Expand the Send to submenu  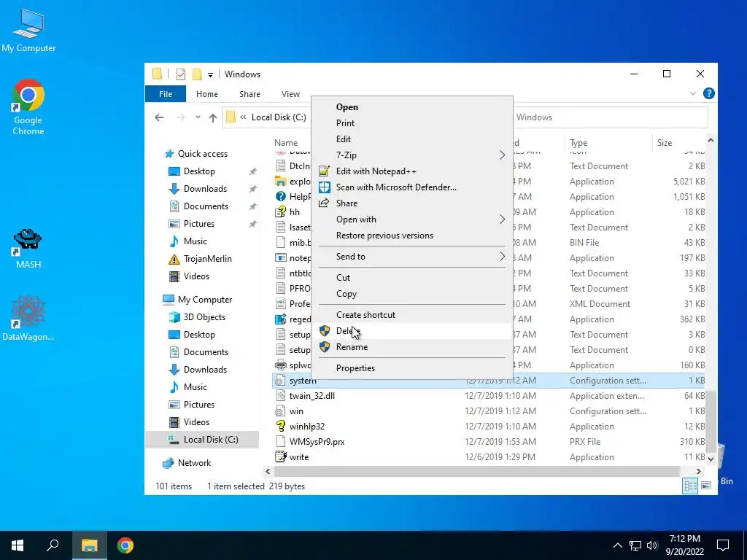pyautogui.click(x=502, y=256)
